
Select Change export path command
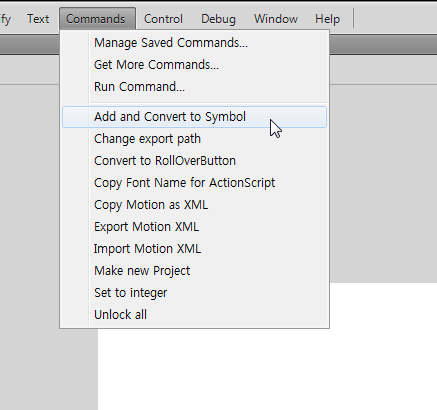pos(195,139)
